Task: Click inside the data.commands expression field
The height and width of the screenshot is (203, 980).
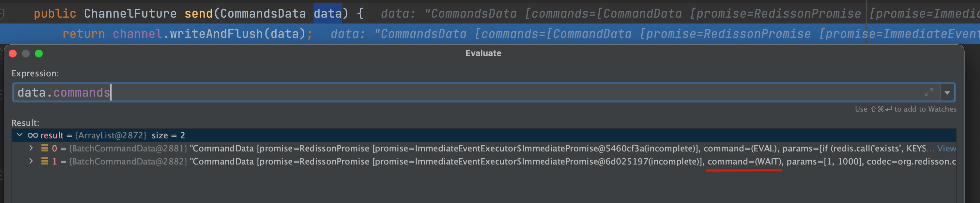Action: (476, 93)
